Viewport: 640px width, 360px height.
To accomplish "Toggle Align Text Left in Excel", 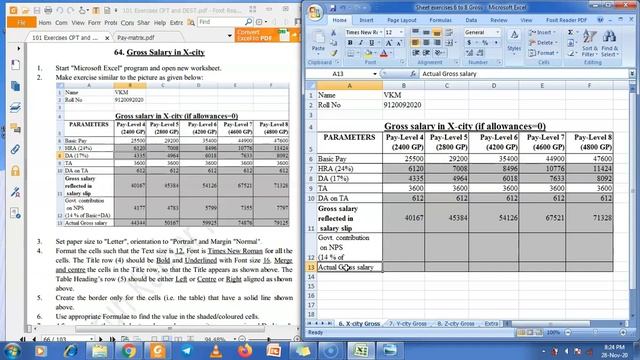I will (x=416, y=42).
